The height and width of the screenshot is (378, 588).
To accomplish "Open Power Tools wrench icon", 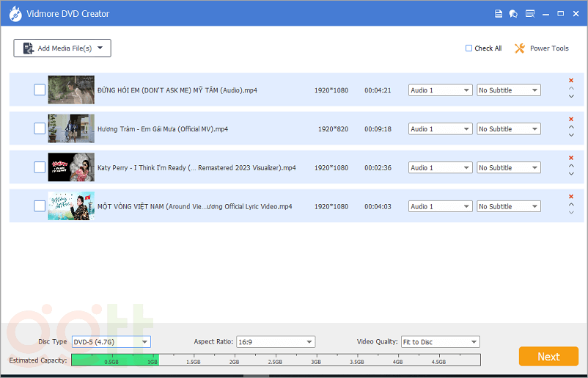I will [x=520, y=48].
